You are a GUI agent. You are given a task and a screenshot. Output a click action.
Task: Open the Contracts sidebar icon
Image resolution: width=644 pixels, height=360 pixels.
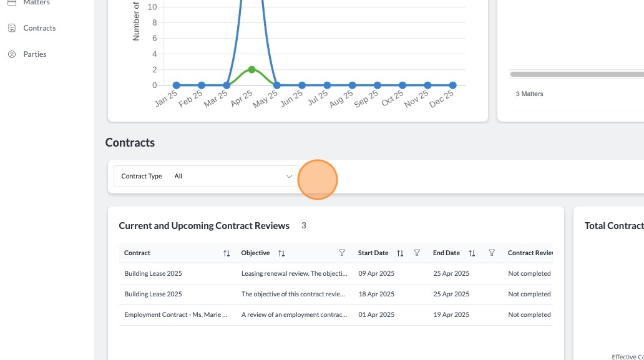point(12,28)
